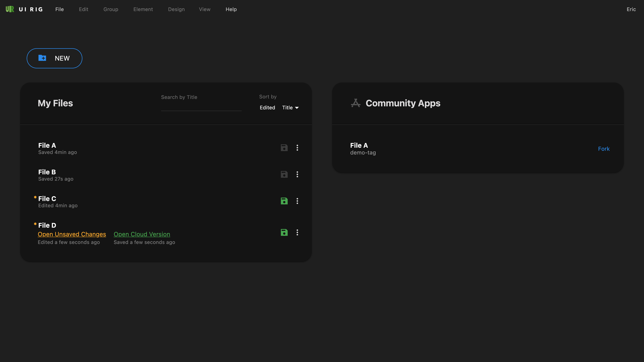Click the Sort by label
This screenshot has height=362, width=644.
click(x=268, y=97)
